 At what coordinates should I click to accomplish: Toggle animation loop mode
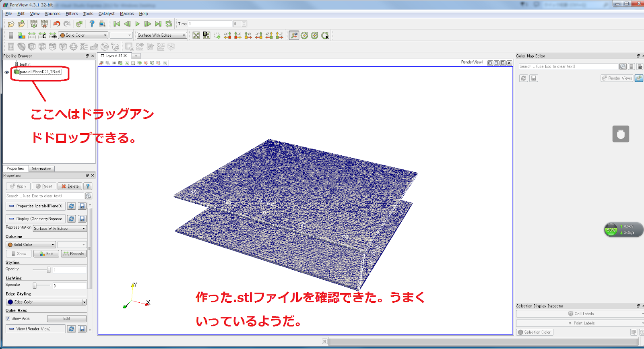tap(169, 24)
